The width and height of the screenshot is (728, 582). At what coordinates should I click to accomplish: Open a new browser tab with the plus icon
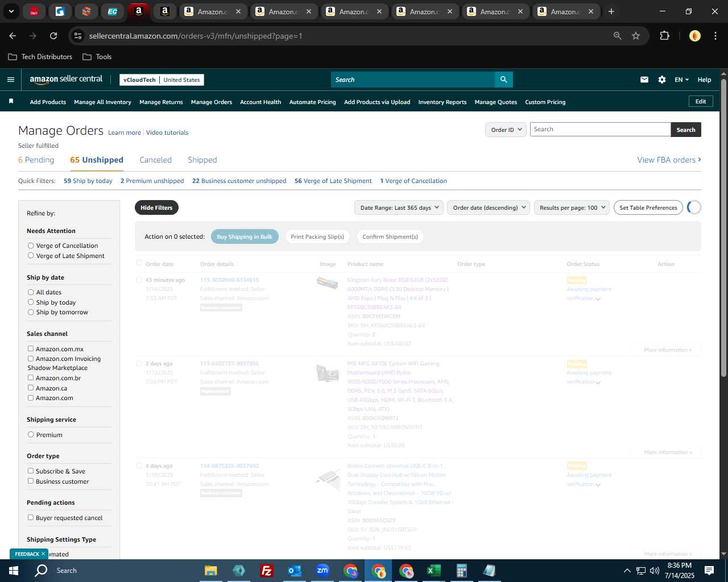(611, 11)
